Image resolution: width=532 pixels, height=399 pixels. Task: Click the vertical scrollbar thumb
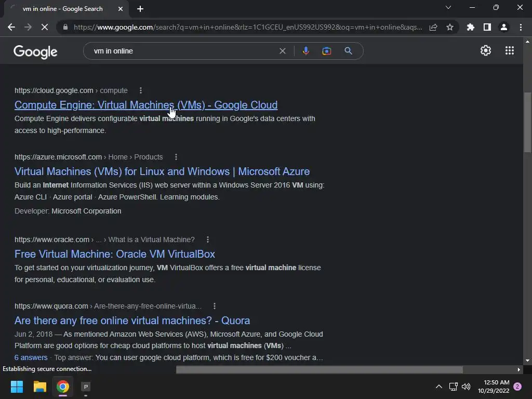click(527, 122)
